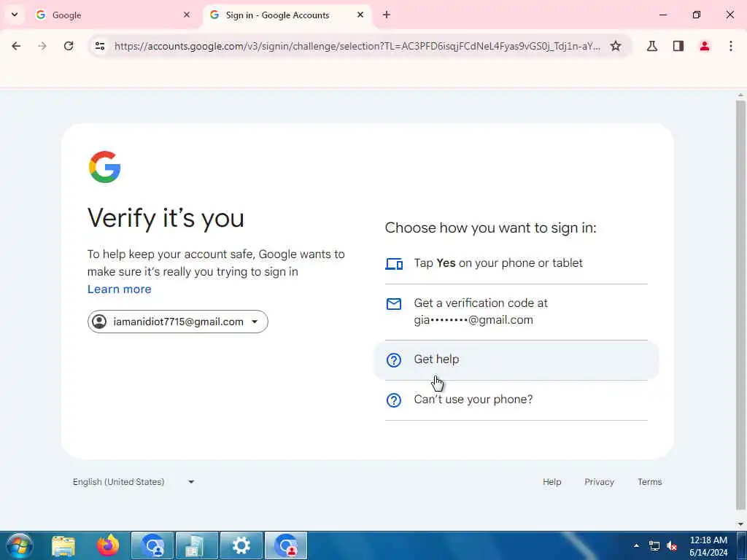
Task: Open the Learn more link
Action: click(119, 289)
